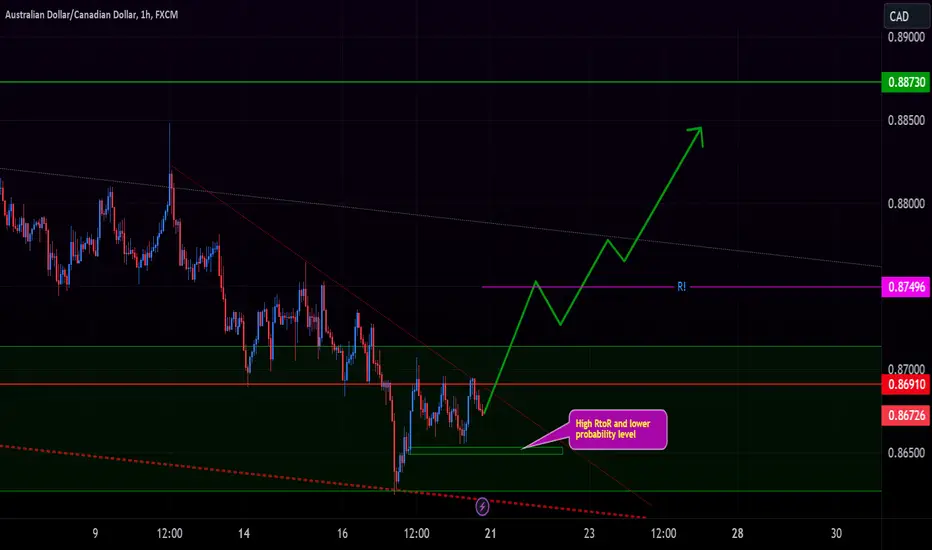The width and height of the screenshot is (932, 550).
Task: Click the date 23 on time axis
Action: point(589,533)
